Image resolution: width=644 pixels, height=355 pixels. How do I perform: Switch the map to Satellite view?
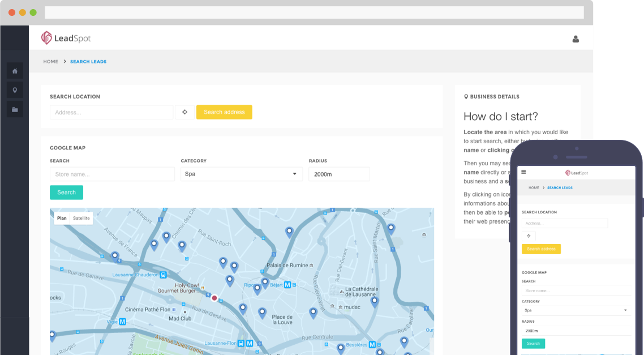[x=81, y=218]
